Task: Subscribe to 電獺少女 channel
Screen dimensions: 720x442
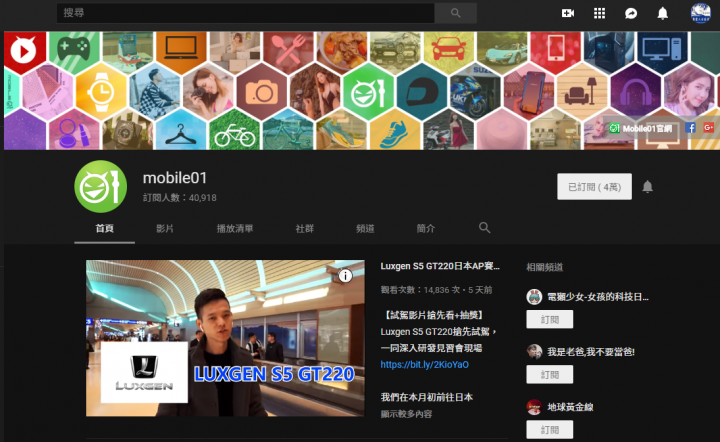Action: click(x=550, y=319)
